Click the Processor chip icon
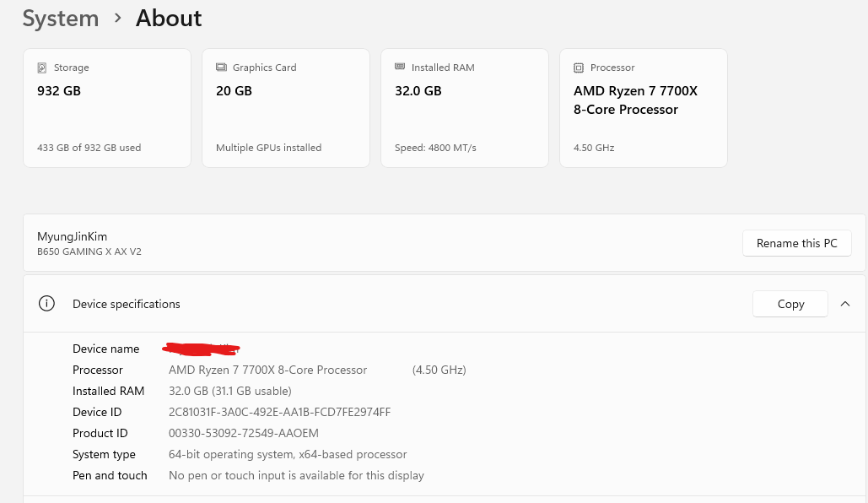The image size is (868, 503). [x=579, y=68]
